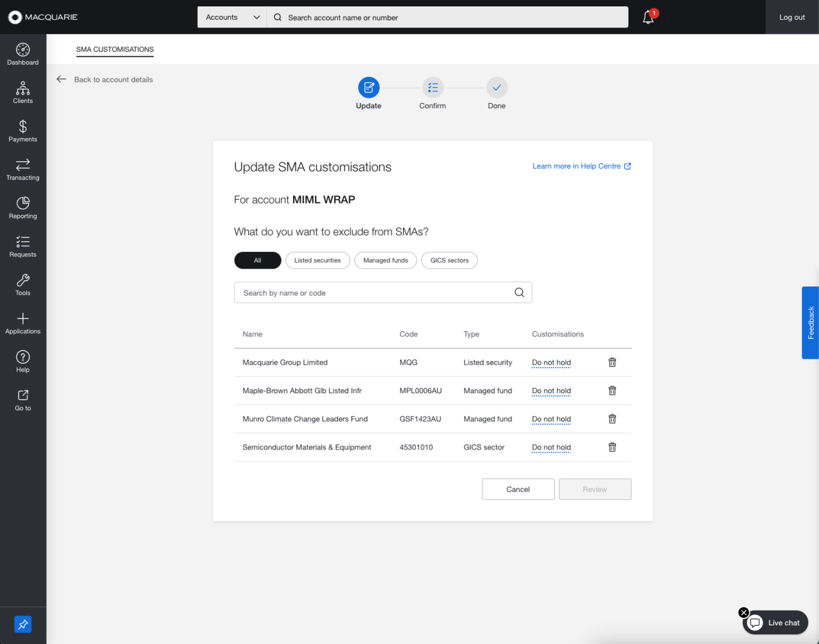Open Do not hold customisation for MQG
The image size is (819, 644).
point(552,363)
